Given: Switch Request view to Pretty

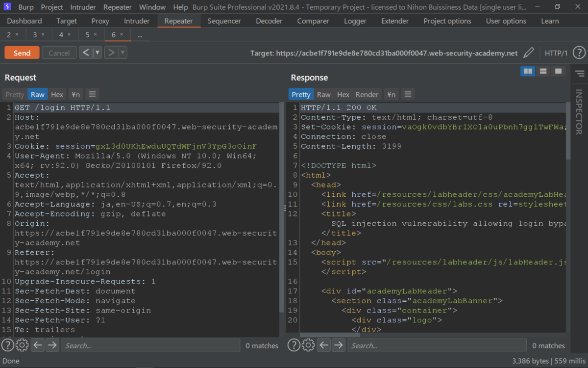Looking at the screenshot, I should coord(15,94).
